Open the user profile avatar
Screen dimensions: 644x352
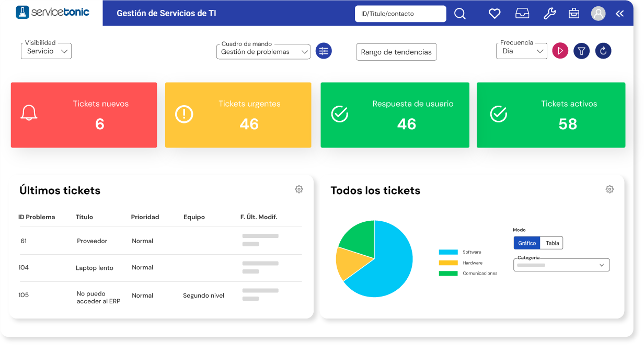(x=598, y=14)
